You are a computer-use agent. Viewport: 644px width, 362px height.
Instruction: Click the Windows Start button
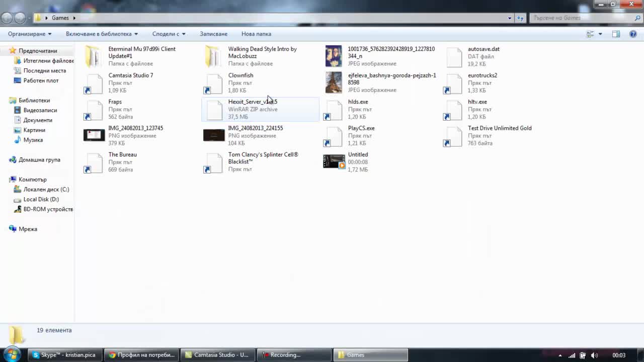(12, 354)
